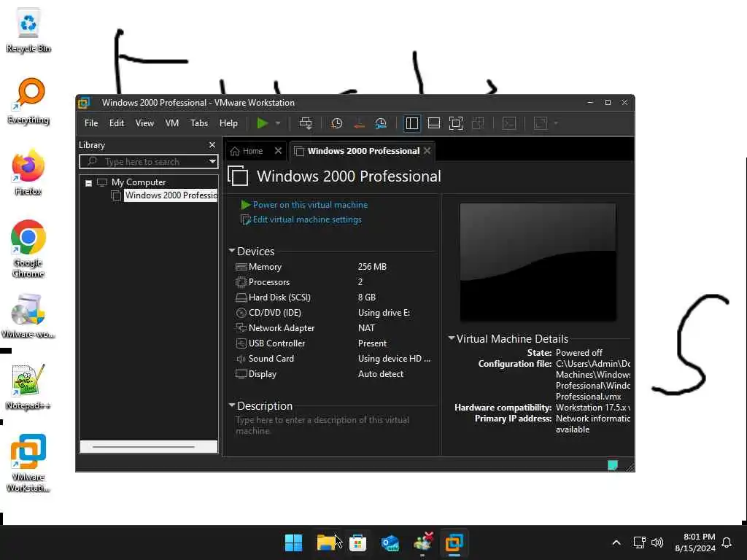This screenshot has width=747, height=560.
Task: Open Microsoft Store from taskbar
Action: tap(357, 542)
